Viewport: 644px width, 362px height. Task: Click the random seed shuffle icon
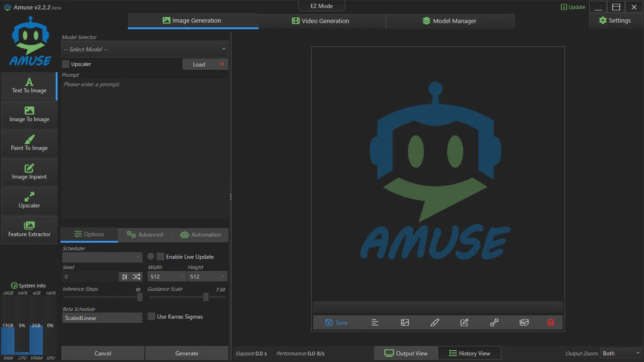point(136,277)
